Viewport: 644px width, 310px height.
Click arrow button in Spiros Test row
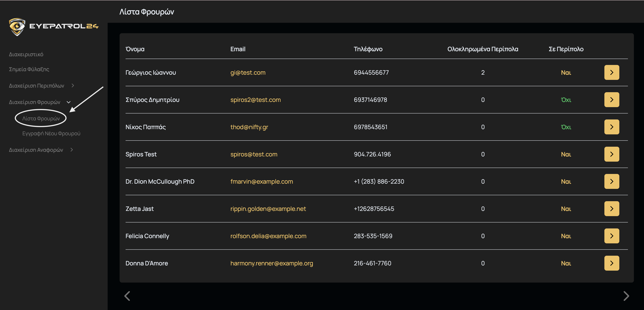click(x=611, y=154)
